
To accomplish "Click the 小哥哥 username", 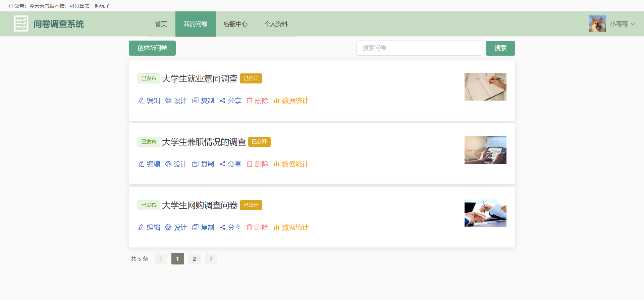I will point(619,24).
